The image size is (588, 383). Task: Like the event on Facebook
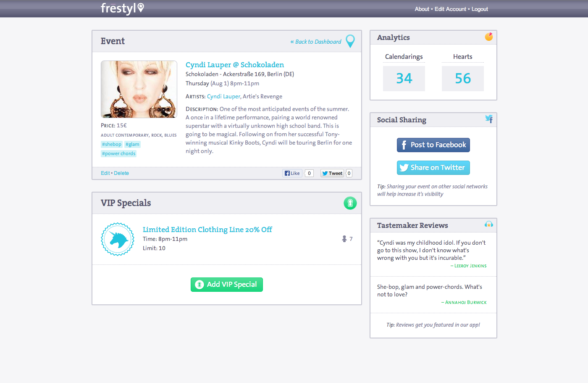(x=292, y=173)
